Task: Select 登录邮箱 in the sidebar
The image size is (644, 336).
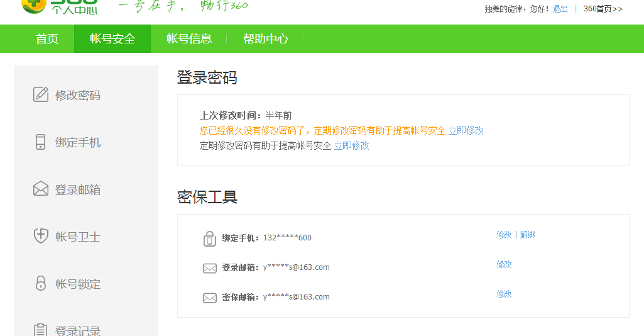Action: tap(78, 189)
